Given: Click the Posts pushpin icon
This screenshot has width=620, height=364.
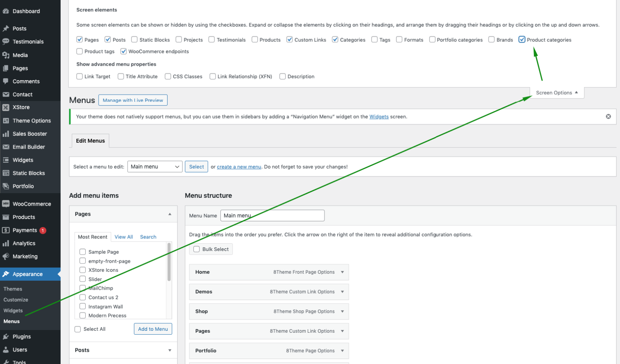Looking at the screenshot, I should 6,29.
